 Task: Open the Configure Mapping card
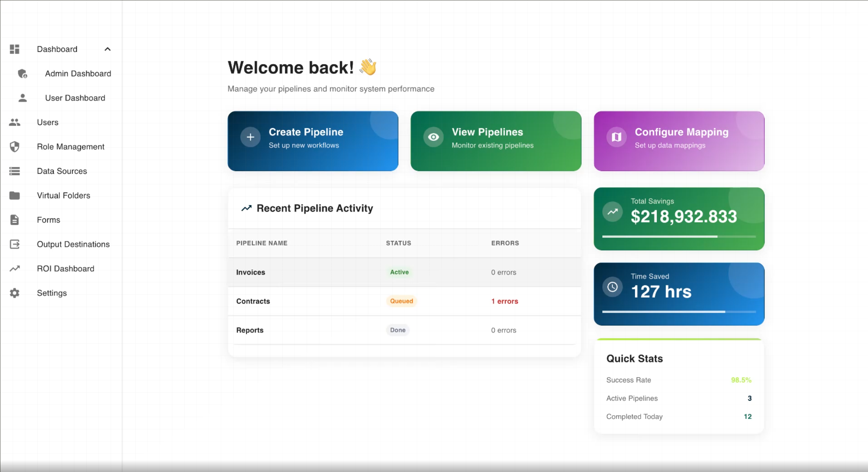tap(679, 141)
